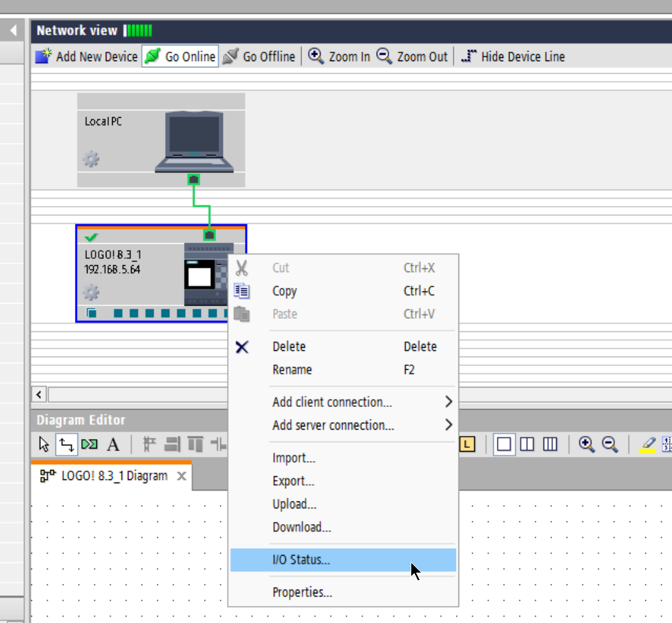Click Hide Device Line button
Image resolution: width=672 pixels, height=623 pixels.
513,57
